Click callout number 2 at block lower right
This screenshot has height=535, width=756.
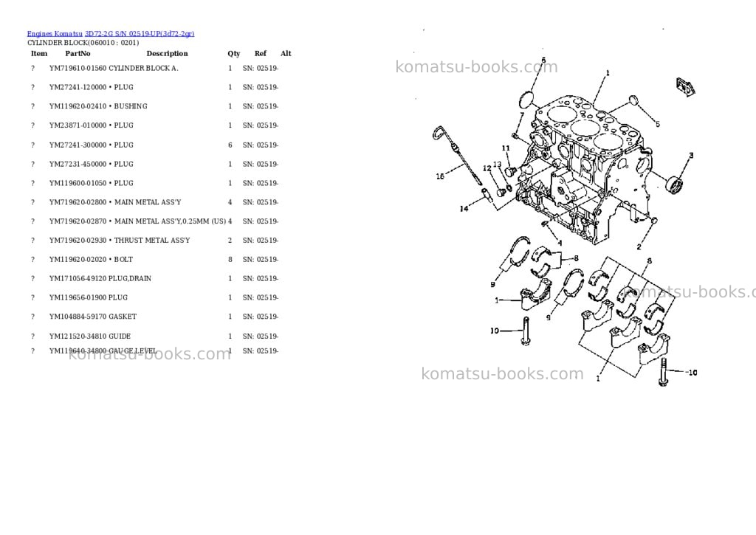639,246
